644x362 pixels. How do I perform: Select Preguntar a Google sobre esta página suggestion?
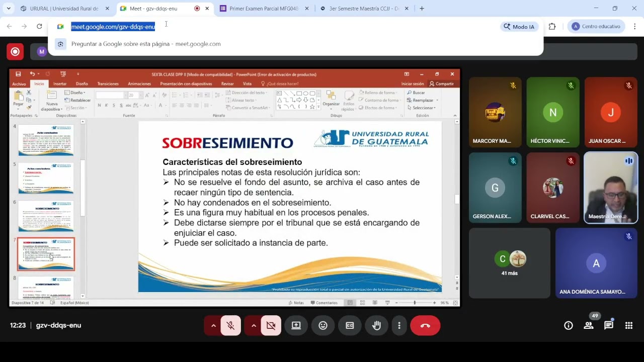click(296, 44)
